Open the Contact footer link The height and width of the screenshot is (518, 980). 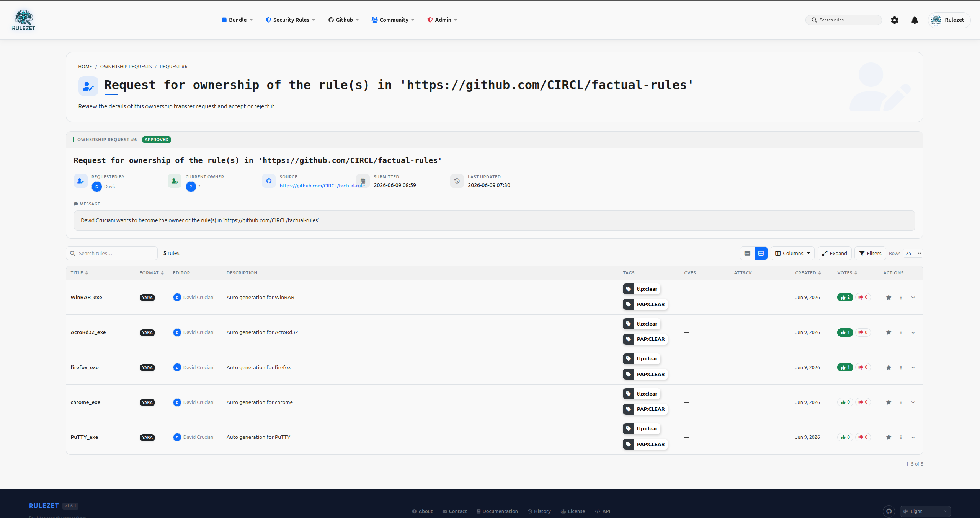454,511
